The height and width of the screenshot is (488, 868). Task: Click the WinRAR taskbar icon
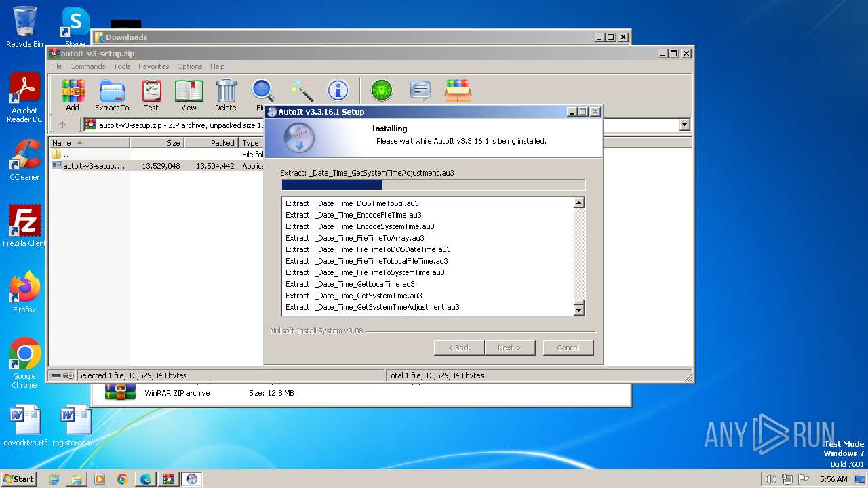[x=168, y=479]
